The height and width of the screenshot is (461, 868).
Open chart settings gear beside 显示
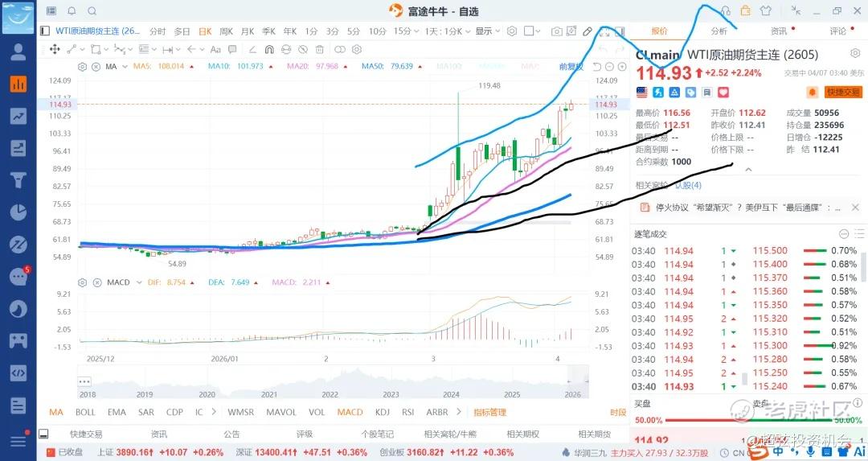pos(512,31)
